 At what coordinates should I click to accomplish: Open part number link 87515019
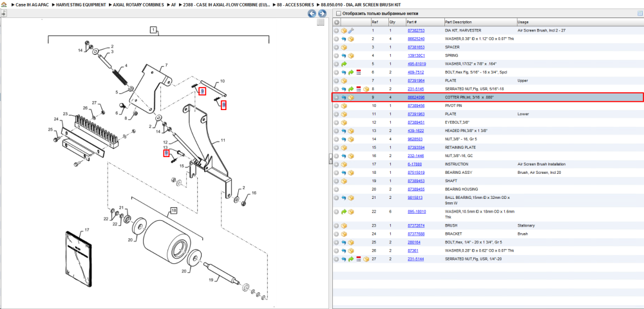(415, 173)
